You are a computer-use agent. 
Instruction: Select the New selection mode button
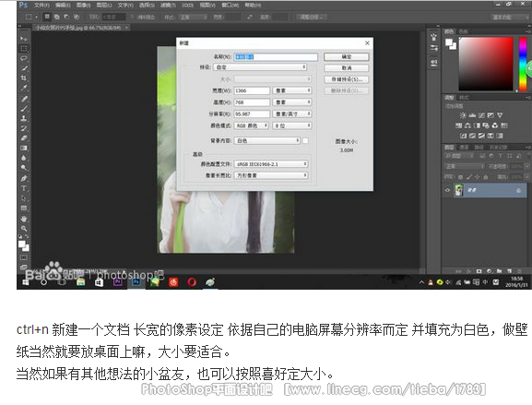tap(47, 17)
